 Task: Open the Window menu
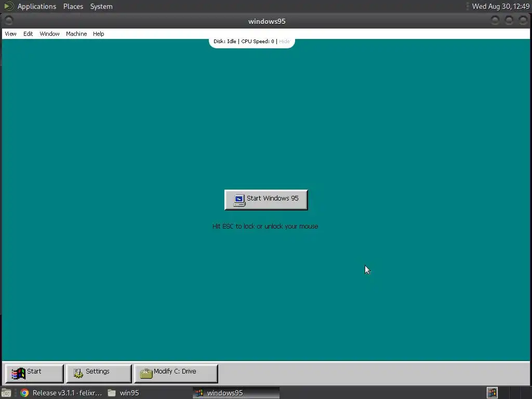[49, 34]
